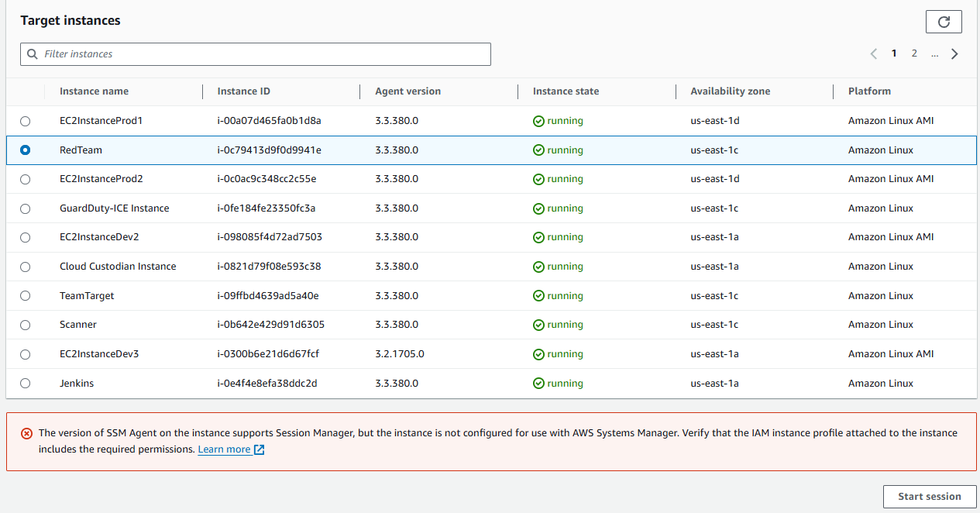The height and width of the screenshot is (513, 980).
Task: Select the EC2InstanceProd1 radio button
Action: pyautogui.click(x=26, y=121)
